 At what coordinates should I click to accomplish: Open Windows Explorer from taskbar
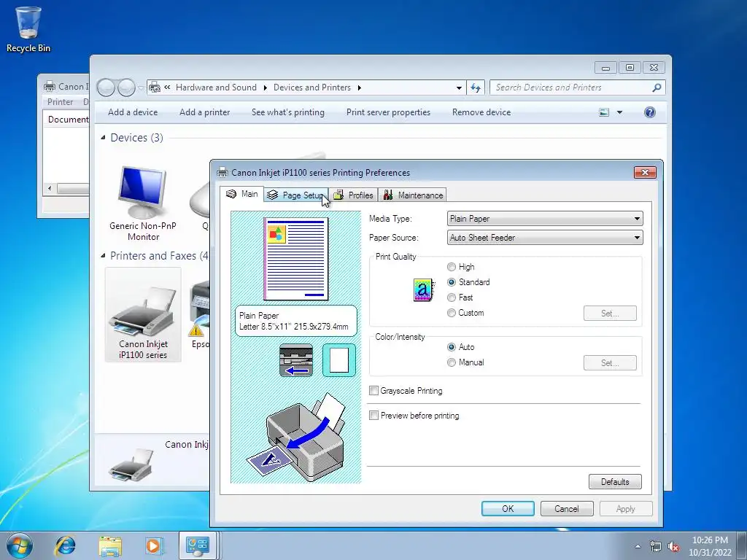click(x=110, y=545)
